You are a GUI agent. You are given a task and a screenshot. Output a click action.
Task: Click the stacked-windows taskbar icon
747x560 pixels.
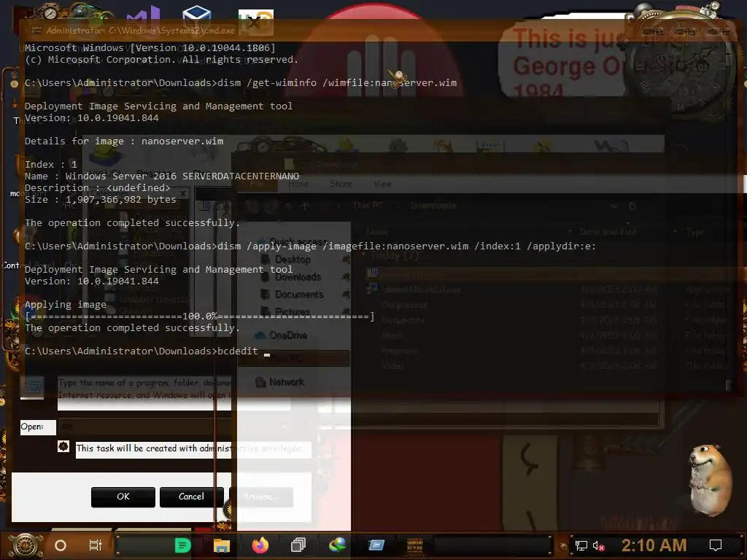298,545
